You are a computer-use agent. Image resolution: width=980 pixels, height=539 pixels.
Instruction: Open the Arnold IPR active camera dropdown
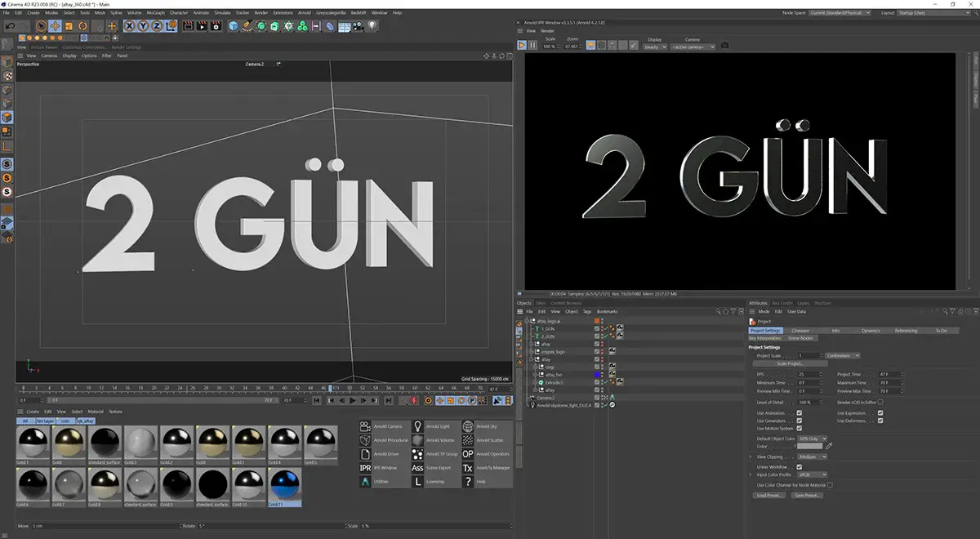(694, 47)
